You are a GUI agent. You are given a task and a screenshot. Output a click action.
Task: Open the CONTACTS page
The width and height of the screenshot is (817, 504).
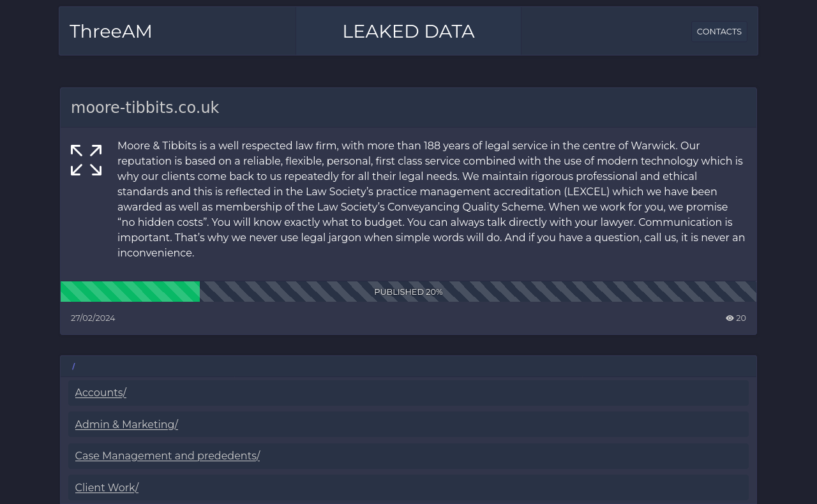click(719, 31)
